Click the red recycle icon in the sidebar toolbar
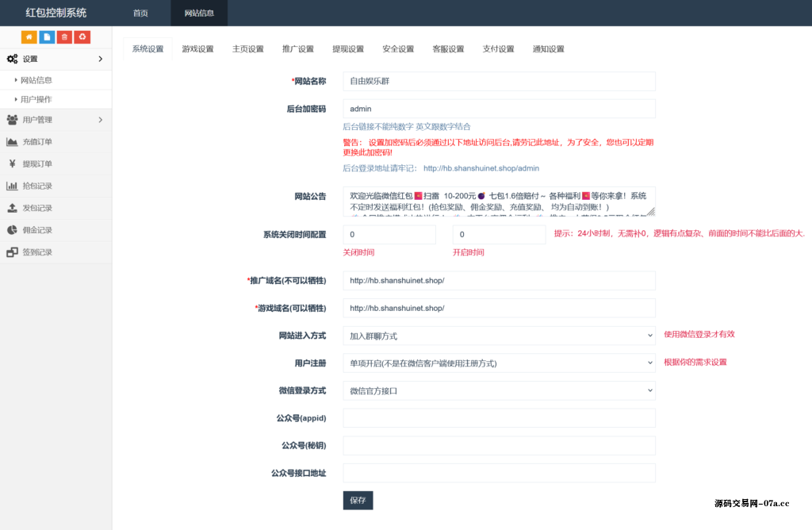 tap(82, 36)
